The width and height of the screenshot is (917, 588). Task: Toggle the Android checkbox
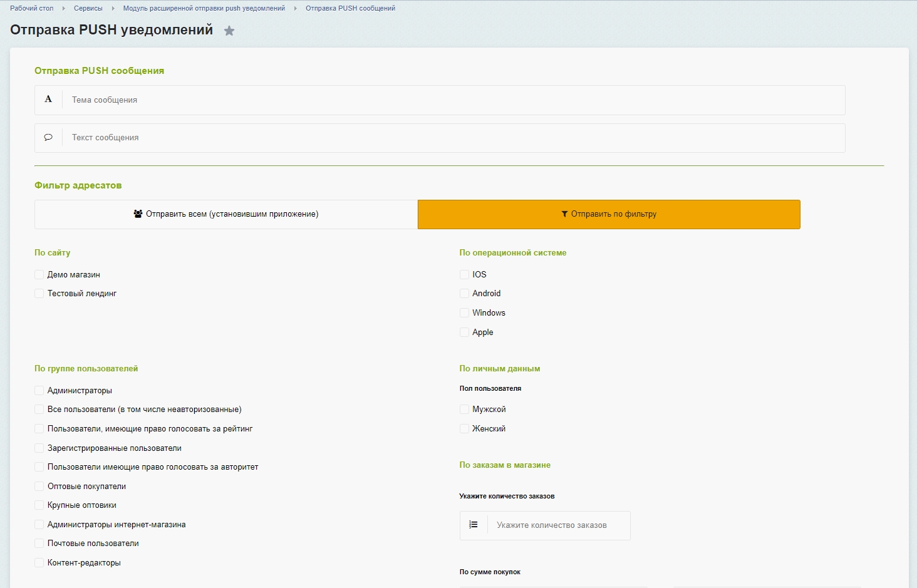point(464,294)
